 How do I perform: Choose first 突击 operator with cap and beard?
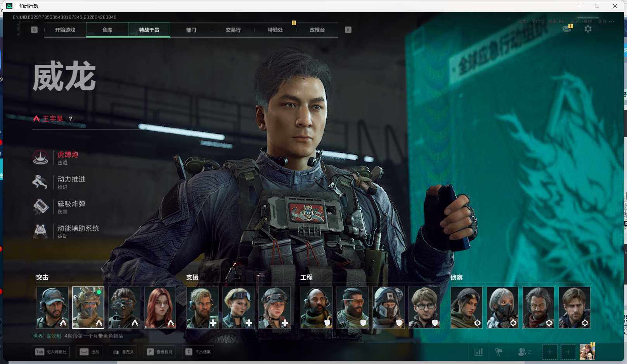52,307
